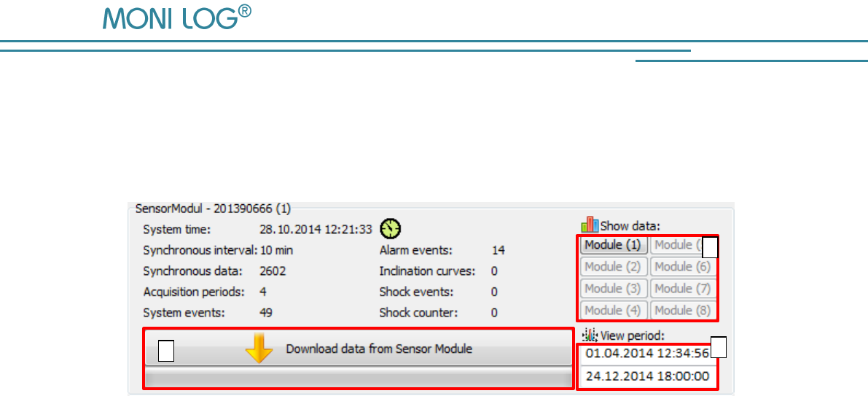Click the System events value 49
This screenshot has height=396, width=868.
266,313
